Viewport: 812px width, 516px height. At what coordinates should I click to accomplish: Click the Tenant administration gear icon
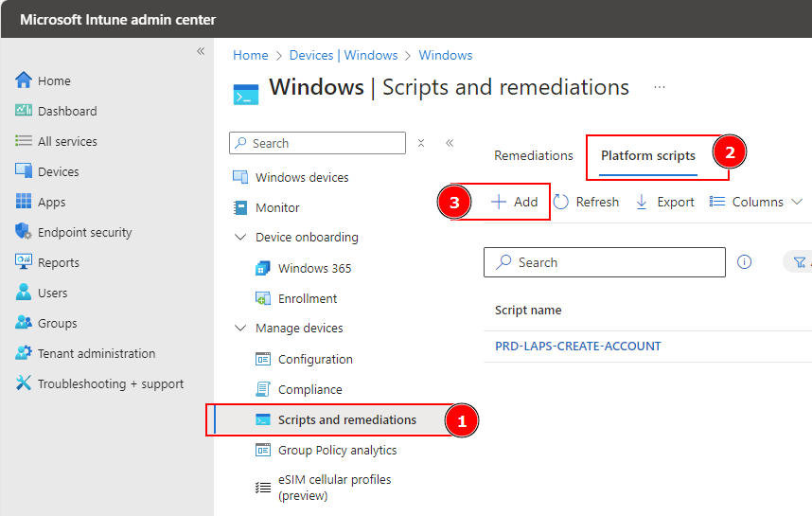tap(24, 353)
